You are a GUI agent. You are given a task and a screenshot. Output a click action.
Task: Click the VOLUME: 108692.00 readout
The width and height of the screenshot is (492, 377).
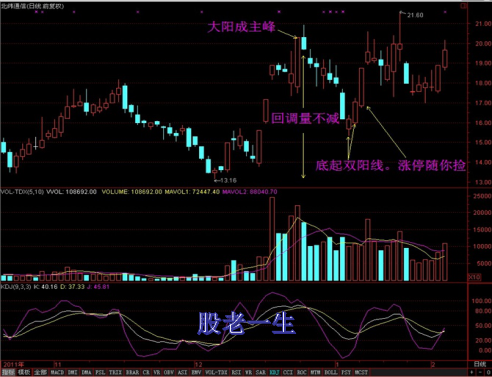click(132, 192)
